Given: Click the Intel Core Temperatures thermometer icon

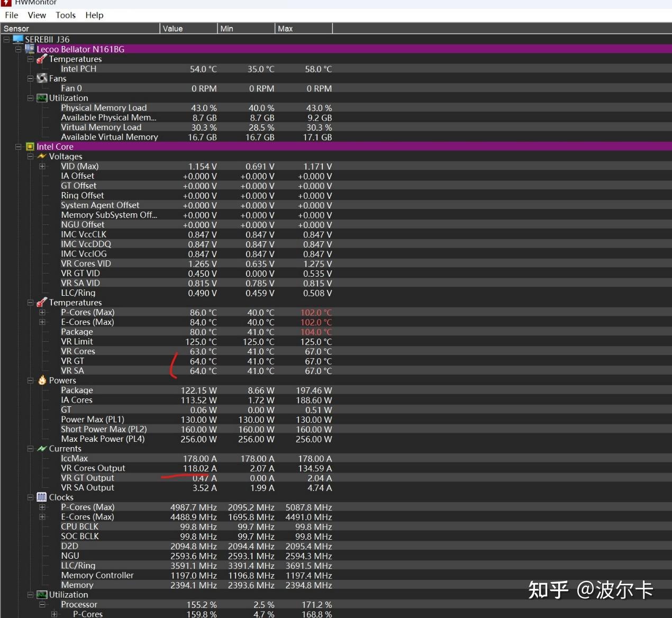Looking at the screenshot, I should pos(42,302).
